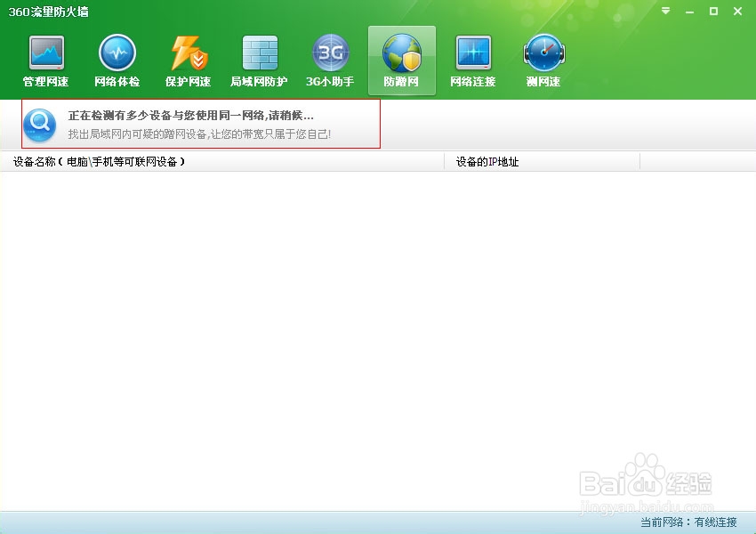Open the 3G小助手 globe icon
Viewport: 756px width, 534px height.
330,61
